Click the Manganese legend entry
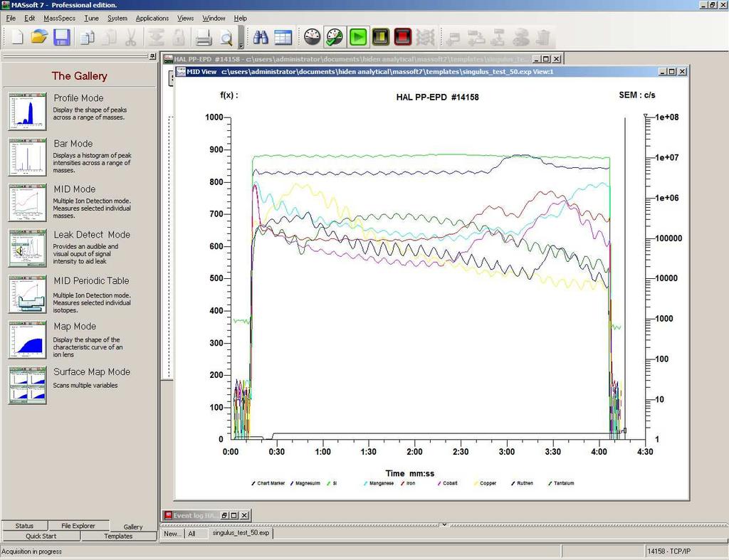 pyautogui.click(x=379, y=483)
